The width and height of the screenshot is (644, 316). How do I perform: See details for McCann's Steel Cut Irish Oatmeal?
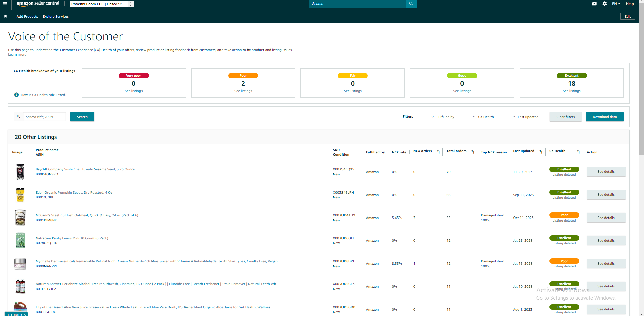point(606,218)
